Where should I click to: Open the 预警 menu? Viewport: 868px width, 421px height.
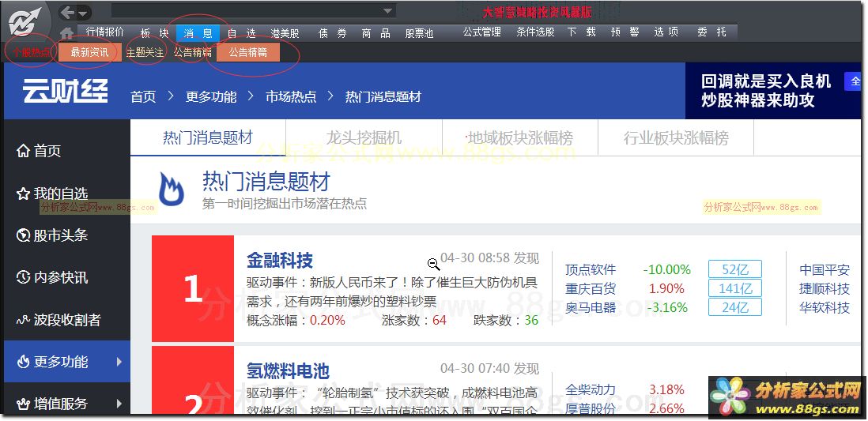tap(625, 32)
